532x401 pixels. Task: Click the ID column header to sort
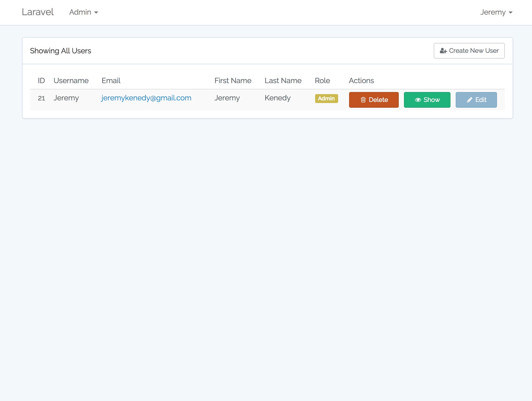click(x=41, y=80)
